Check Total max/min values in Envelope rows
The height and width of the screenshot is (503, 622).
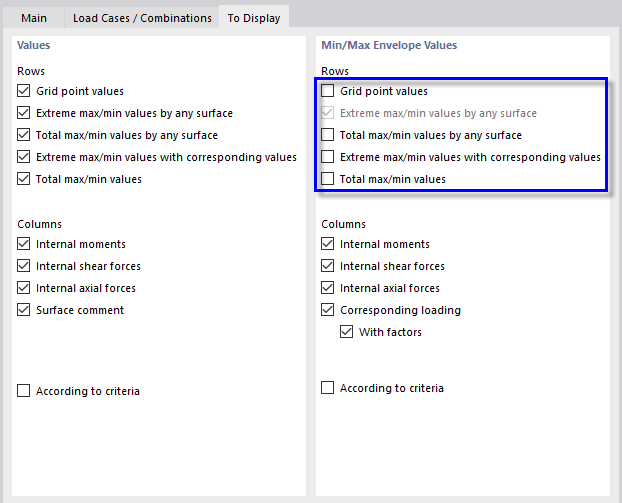tap(328, 179)
